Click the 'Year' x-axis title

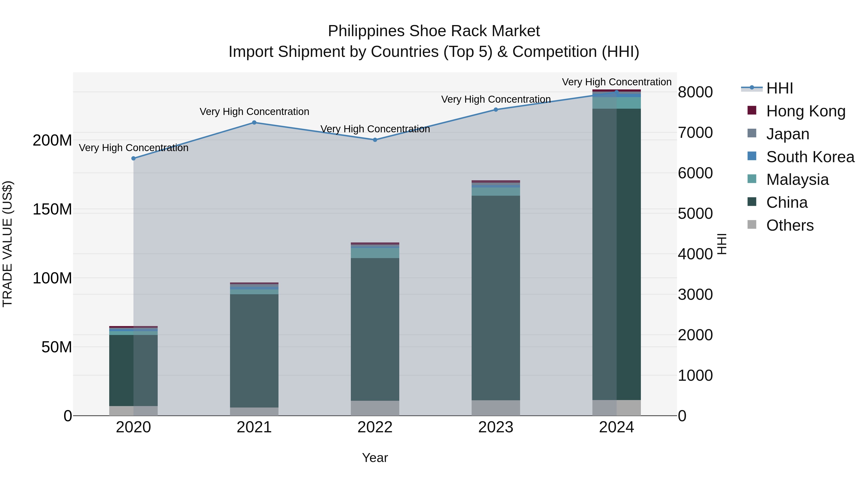375,458
